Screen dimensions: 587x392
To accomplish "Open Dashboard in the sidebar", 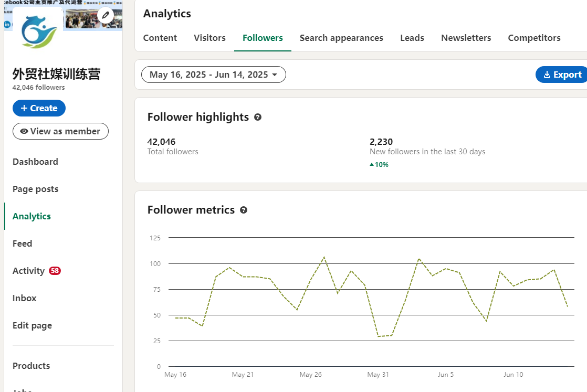I will [35, 162].
